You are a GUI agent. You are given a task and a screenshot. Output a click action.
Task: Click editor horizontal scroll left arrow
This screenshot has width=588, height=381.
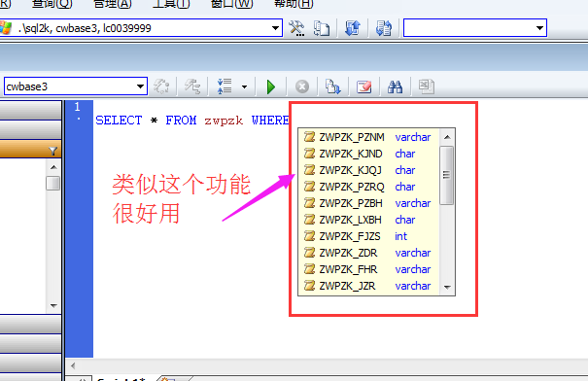(73, 365)
